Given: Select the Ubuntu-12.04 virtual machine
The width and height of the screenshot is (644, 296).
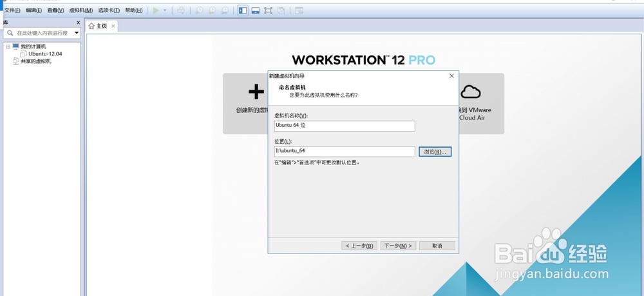Looking at the screenshot, I should point(45,54).
